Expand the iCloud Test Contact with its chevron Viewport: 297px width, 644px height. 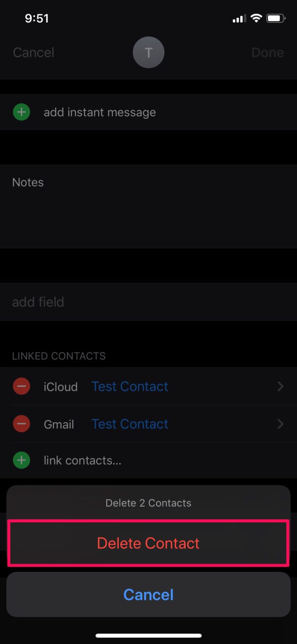[280, 386]
